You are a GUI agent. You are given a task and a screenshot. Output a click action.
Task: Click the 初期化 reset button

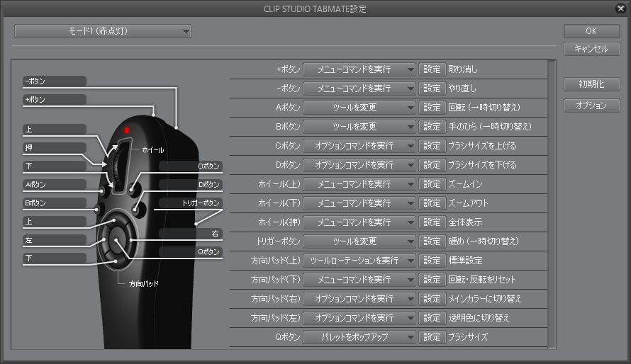pyautogui.click(x=591, y=84)
